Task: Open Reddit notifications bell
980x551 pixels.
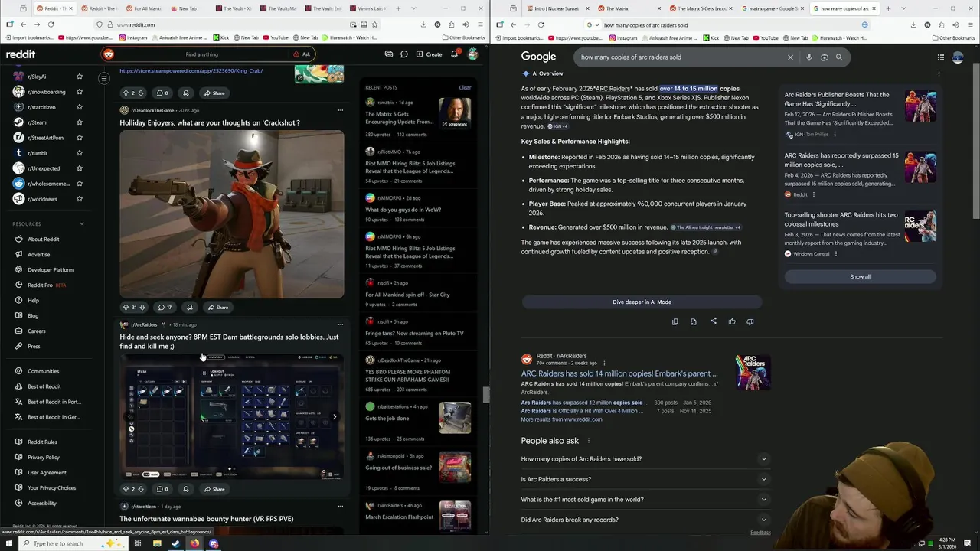Action: coord(454,54)
